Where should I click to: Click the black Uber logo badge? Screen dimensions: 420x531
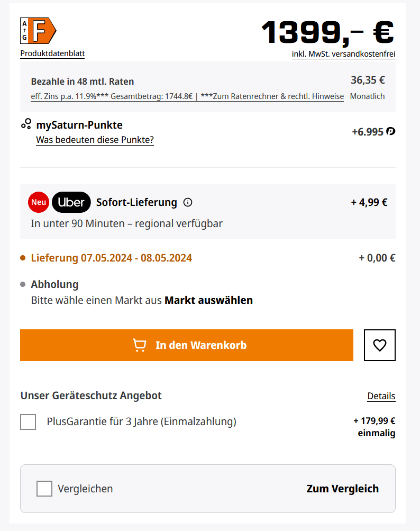(71, 202)
